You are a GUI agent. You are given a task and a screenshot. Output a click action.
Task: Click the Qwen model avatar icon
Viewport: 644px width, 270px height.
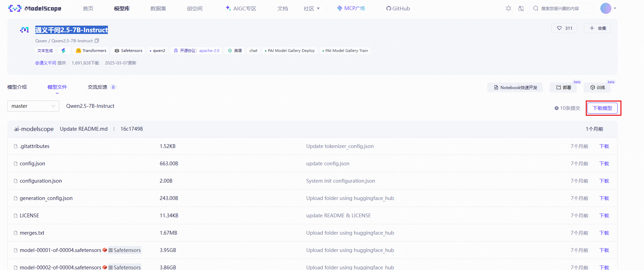pyautogui.click(x=24, y=30)
